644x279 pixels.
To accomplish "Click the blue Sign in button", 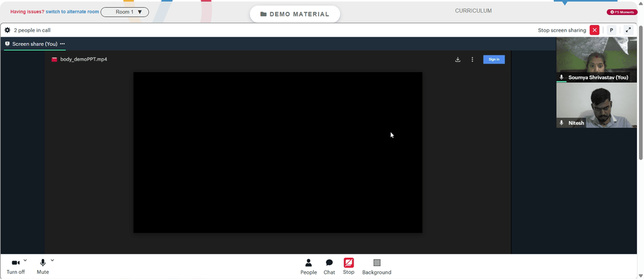I will pyautogui.click(x=494, y=59).
